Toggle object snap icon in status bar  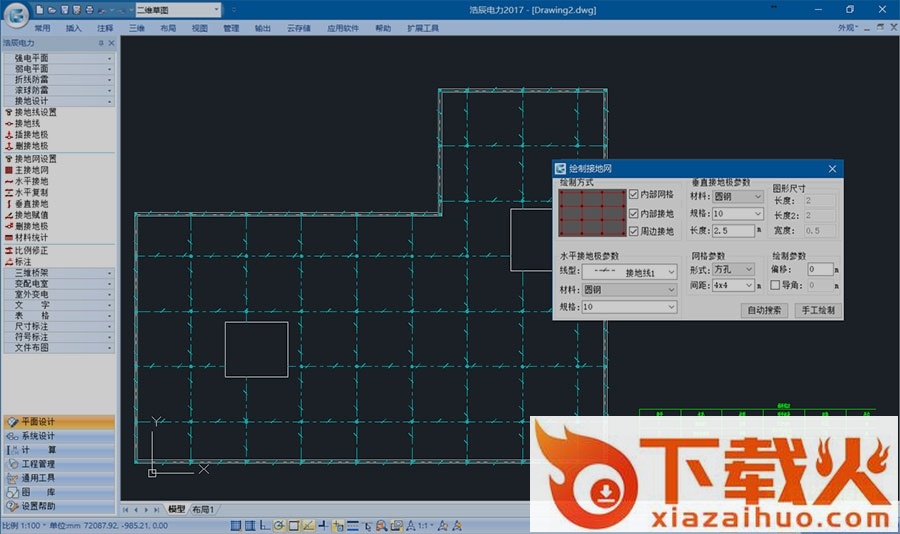coord(294,525)
